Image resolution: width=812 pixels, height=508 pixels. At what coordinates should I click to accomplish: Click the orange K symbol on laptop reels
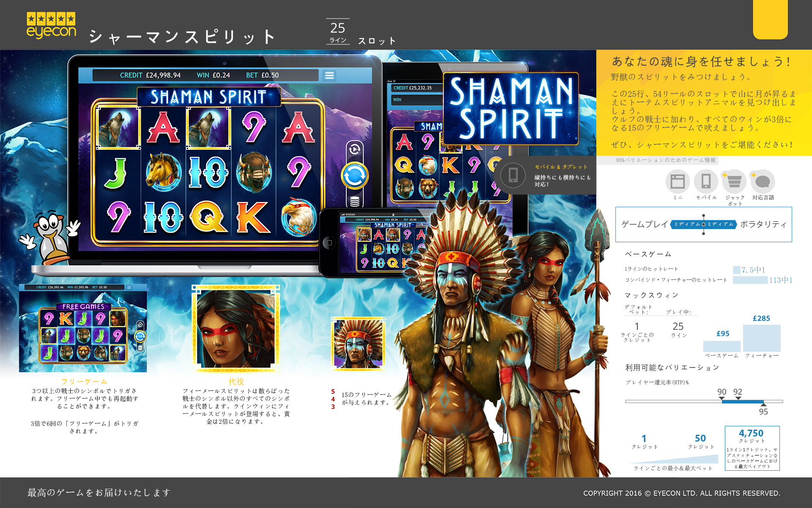(x=253, y=217)
